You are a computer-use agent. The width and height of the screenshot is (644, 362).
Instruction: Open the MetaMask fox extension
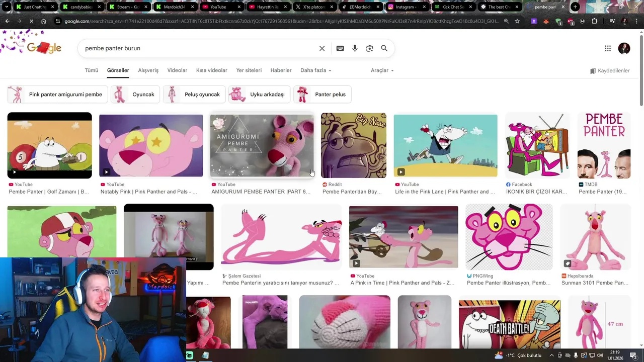pyautogui.click(x=546, y=21)
